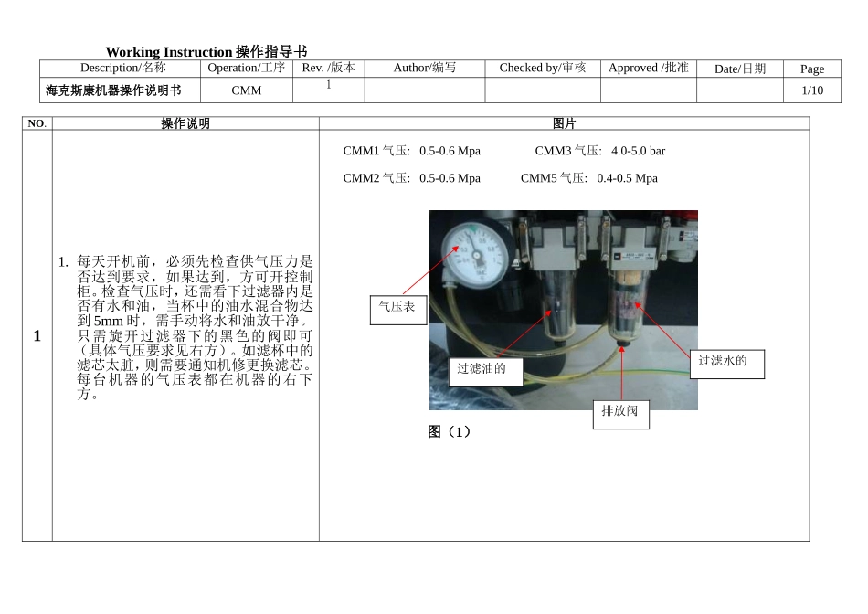Click the '图（1）' figure caption
The width and height of the screenshot is (868, 614).
pyautogui.click(x=449, y=432)
